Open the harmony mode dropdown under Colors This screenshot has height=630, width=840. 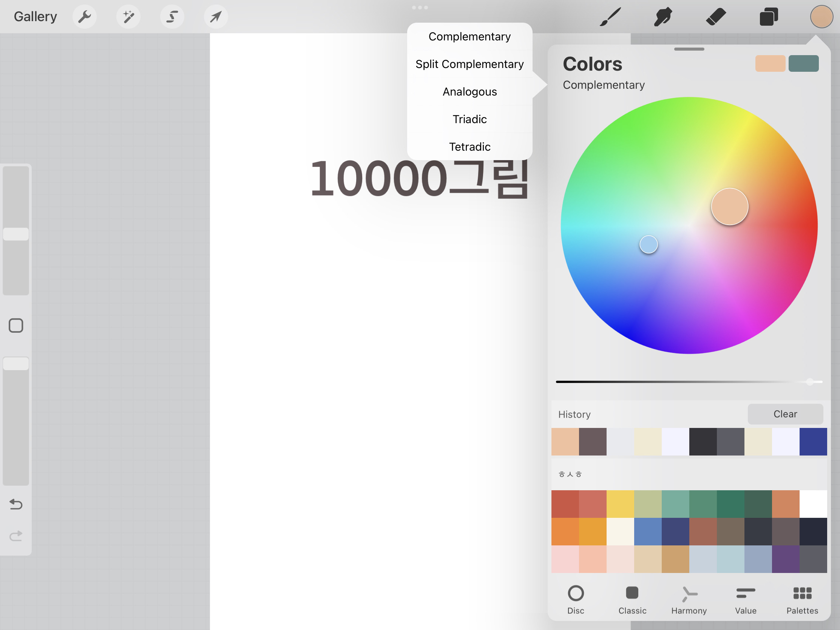point(604,85)
